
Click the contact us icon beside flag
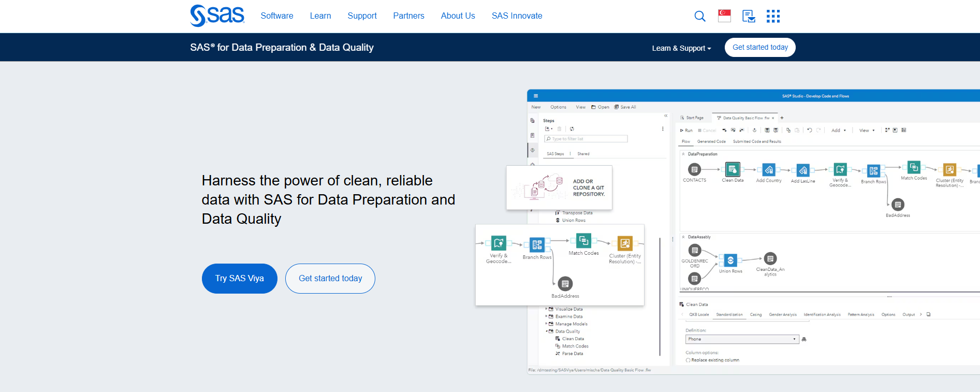pos(749,16)
